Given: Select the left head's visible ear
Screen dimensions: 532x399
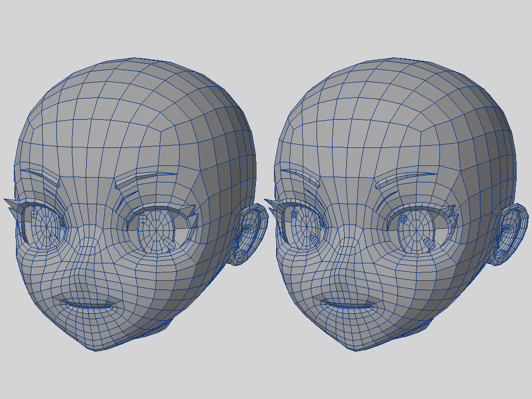Looking at the screenshot, I should (249, 234).
